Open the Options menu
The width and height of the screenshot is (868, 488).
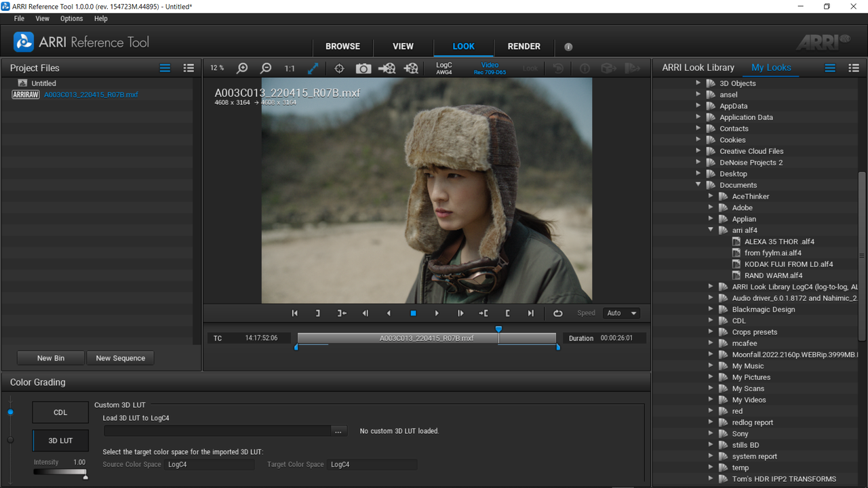click(71, 19)
